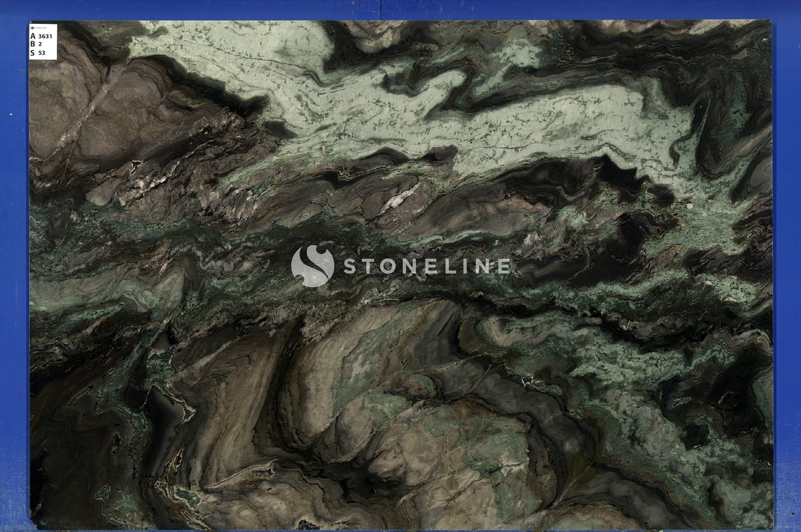The width and height of the screenshot is (801, 532).
Task: Select the number 53 on the label
Action: (x=42, y=53)
